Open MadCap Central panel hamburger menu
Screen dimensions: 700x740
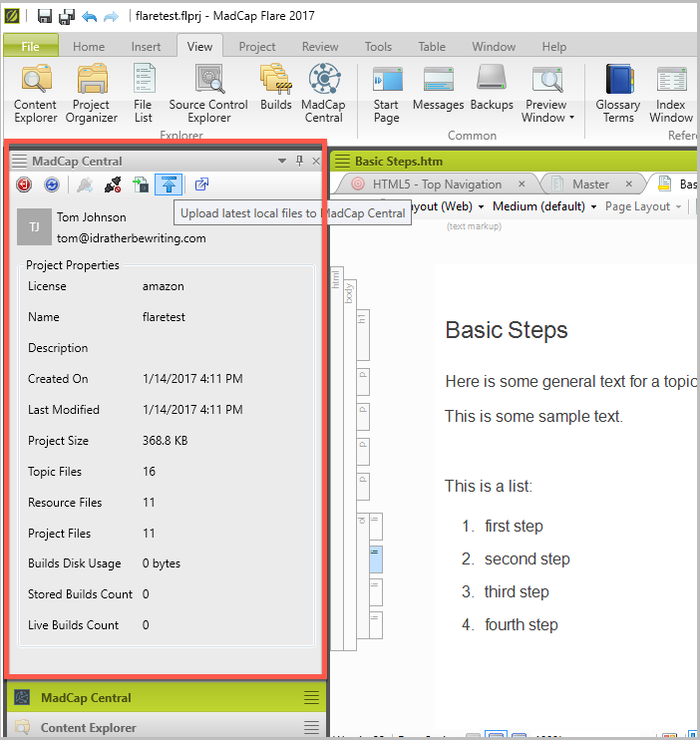pyautogui.click(x=19, y=161)
